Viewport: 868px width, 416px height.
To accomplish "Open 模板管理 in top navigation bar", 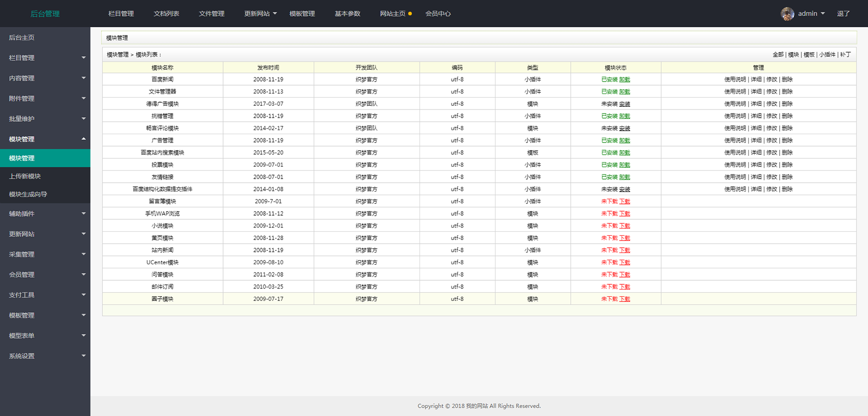I will [x=302, y=14].
